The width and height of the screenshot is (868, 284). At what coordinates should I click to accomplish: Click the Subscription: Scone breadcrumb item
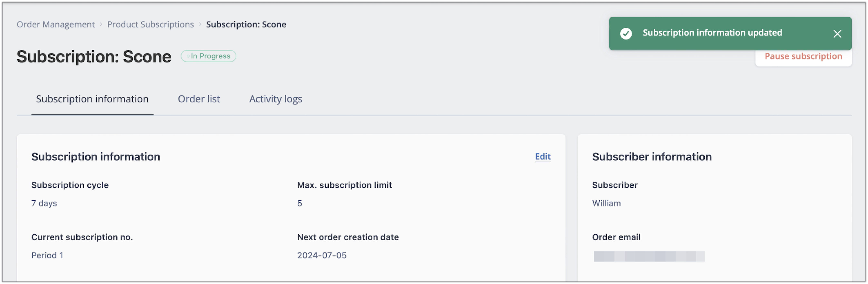click(246, 24)
